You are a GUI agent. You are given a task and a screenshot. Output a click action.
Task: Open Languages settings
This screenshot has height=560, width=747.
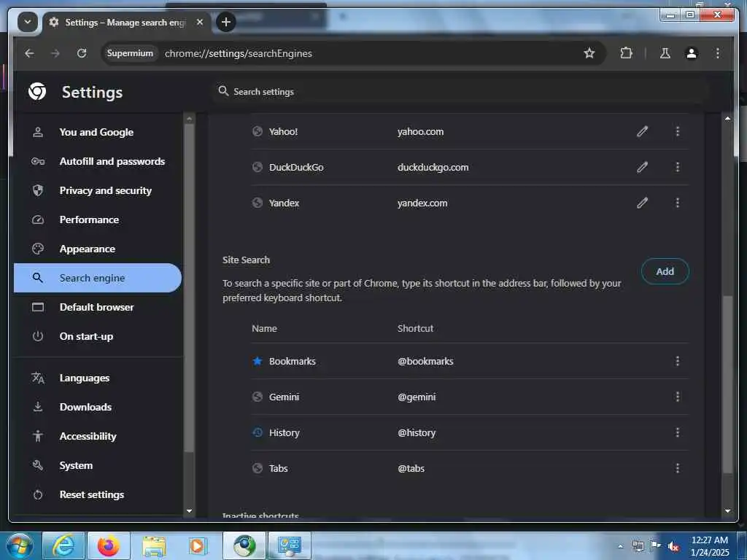pos(98,378)
